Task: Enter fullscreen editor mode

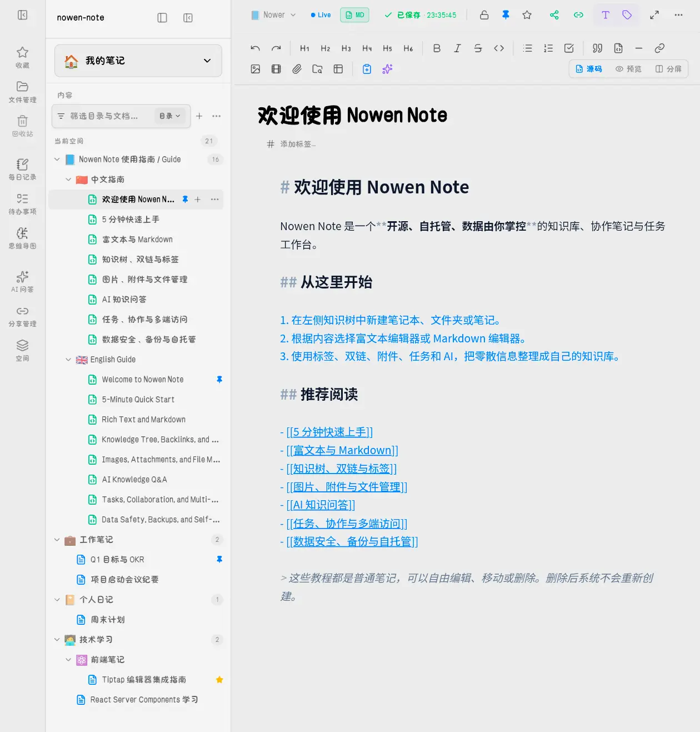Action: point(654,15)
